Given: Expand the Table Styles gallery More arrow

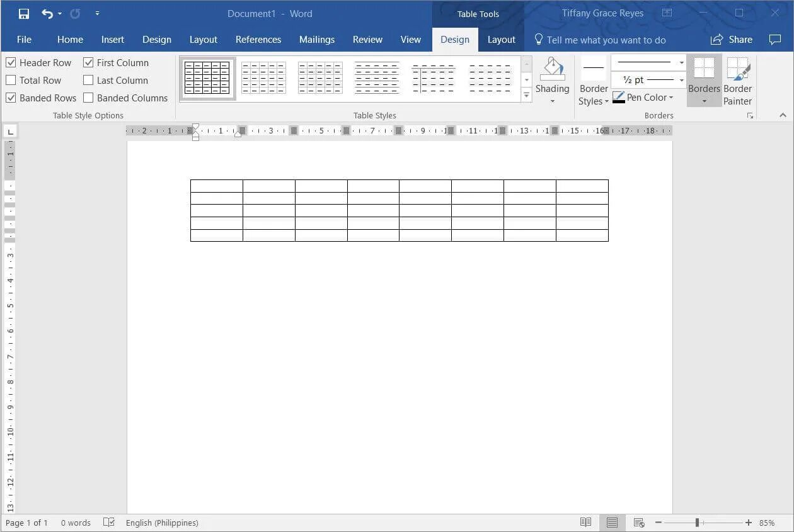Looking at the screenshot, I should [x=527, y=96].
